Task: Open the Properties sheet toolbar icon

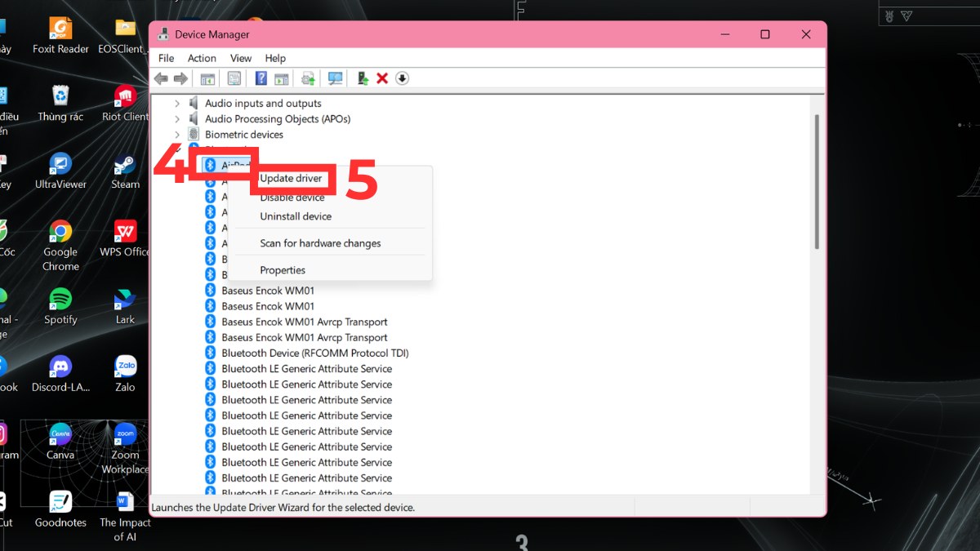Action: click(234, 78)
